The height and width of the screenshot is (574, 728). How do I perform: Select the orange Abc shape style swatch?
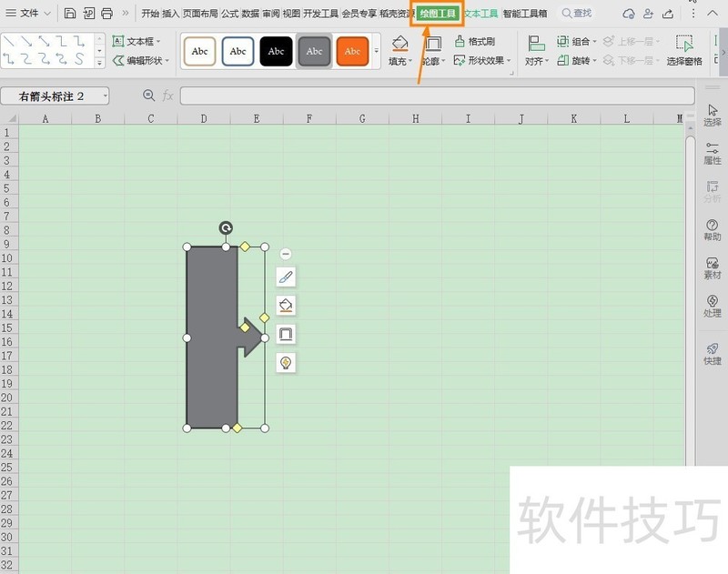(352, 52)
